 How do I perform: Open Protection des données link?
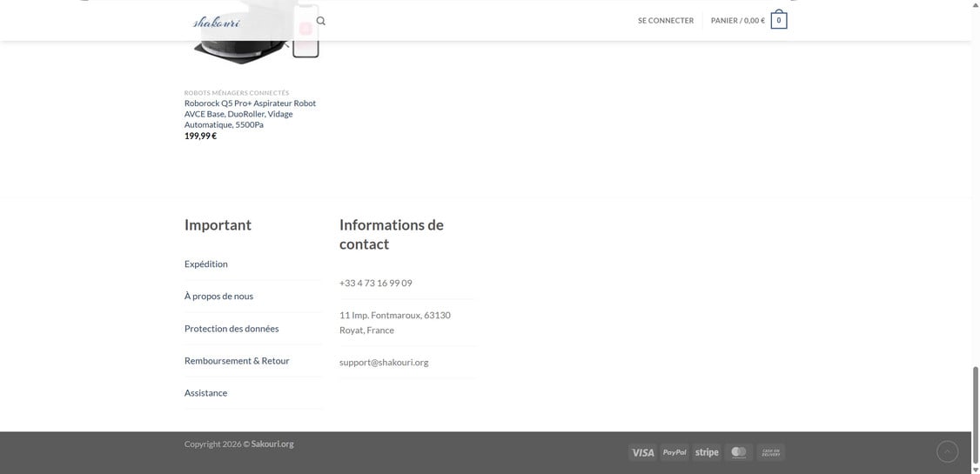[232, 329]
